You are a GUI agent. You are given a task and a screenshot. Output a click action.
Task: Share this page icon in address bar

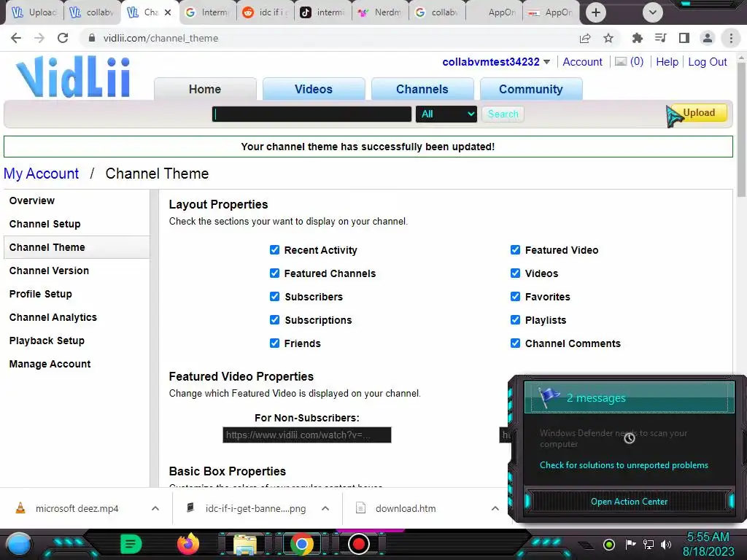(x=585, y=38)
